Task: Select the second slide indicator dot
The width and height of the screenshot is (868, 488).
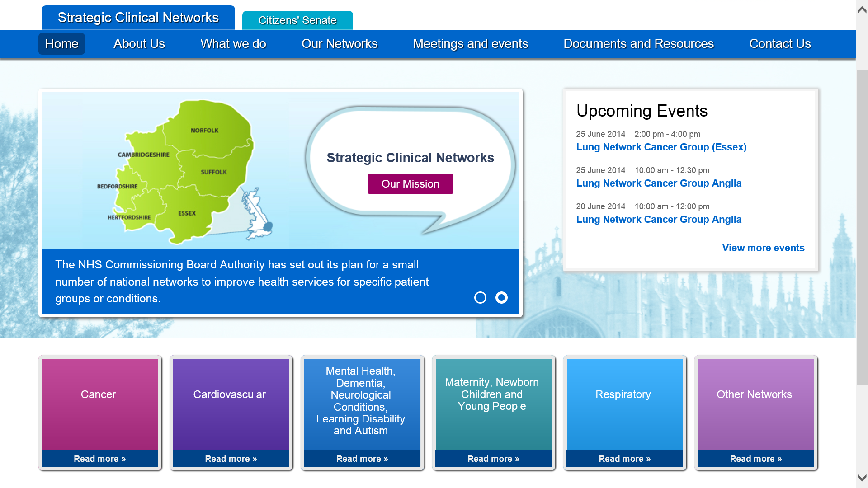Action: 501,298
